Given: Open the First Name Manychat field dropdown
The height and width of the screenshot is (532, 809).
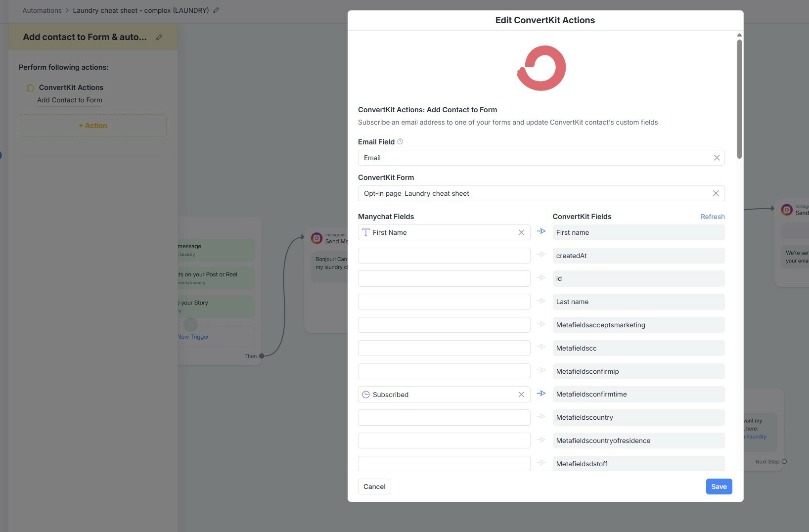Looking at the screenshot, I should click(x=444, y=232).
